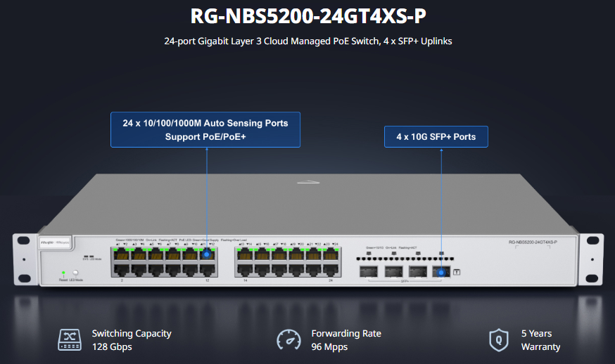This screenshot has height=364, width=615.
Task: Click the first SFP+ port on the switch
Action: tap(369, 271)
